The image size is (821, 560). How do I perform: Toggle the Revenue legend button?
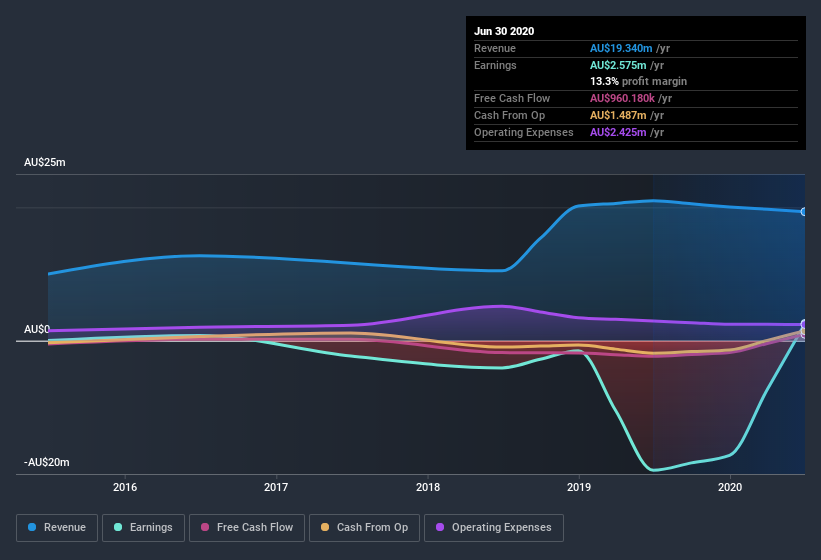[x=57, y=528]
